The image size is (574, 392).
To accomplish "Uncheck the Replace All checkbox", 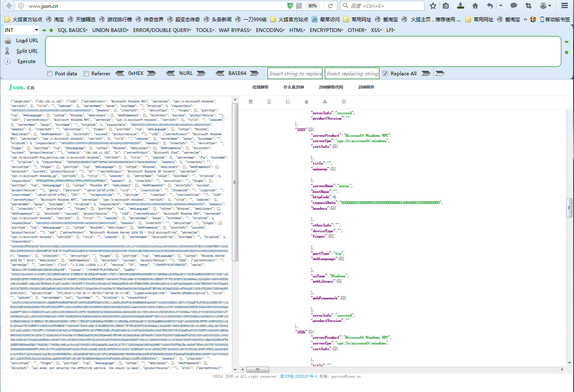I will (385, 74).
